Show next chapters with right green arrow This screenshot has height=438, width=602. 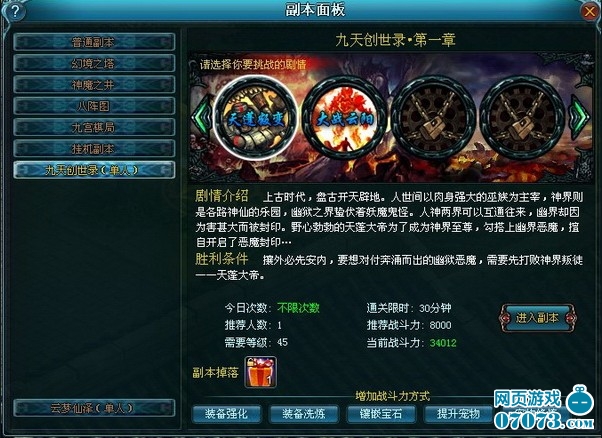[579, 117]
